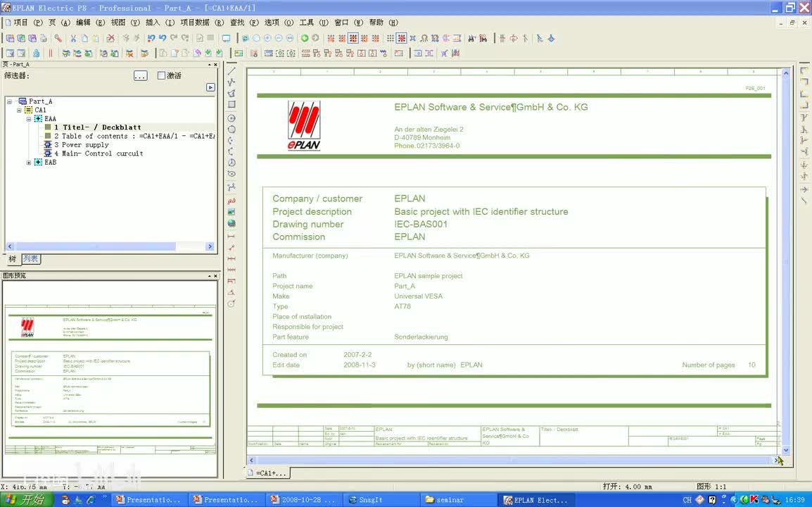Click the blue diamond connection icon
The height and width of the screenshot is (507, 812).
coord(551,38)
